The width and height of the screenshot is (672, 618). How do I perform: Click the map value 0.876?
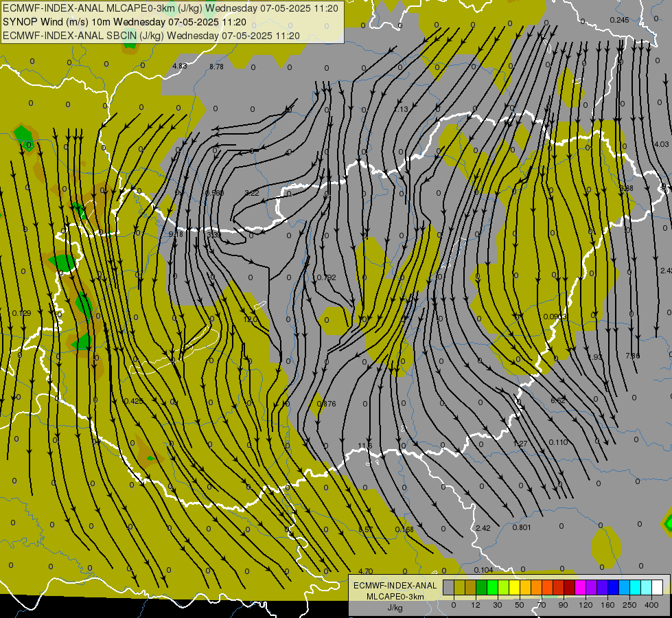[327, 404]
